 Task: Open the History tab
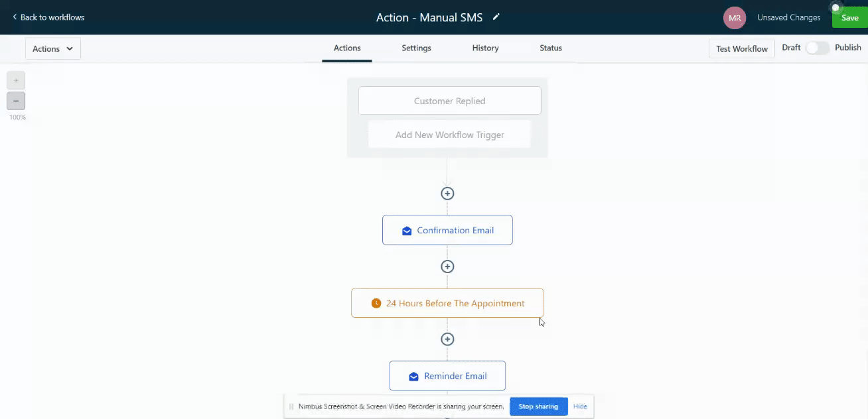point(485,48)
